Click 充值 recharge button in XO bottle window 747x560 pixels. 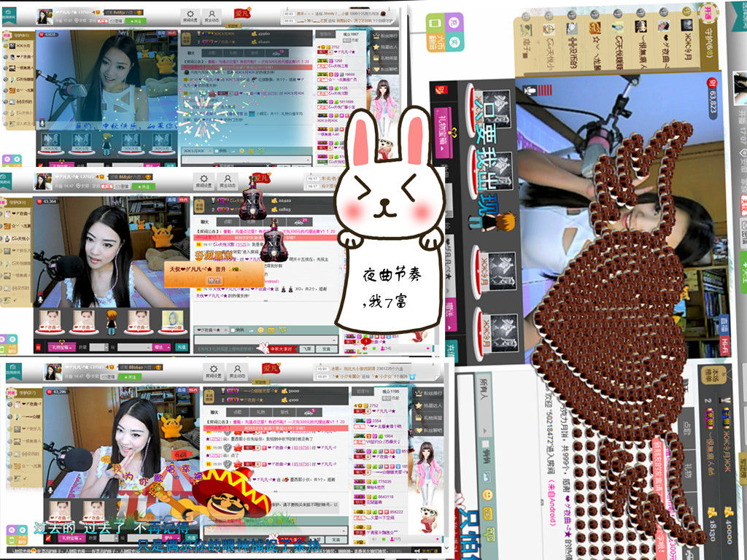[x=182, y=347]
